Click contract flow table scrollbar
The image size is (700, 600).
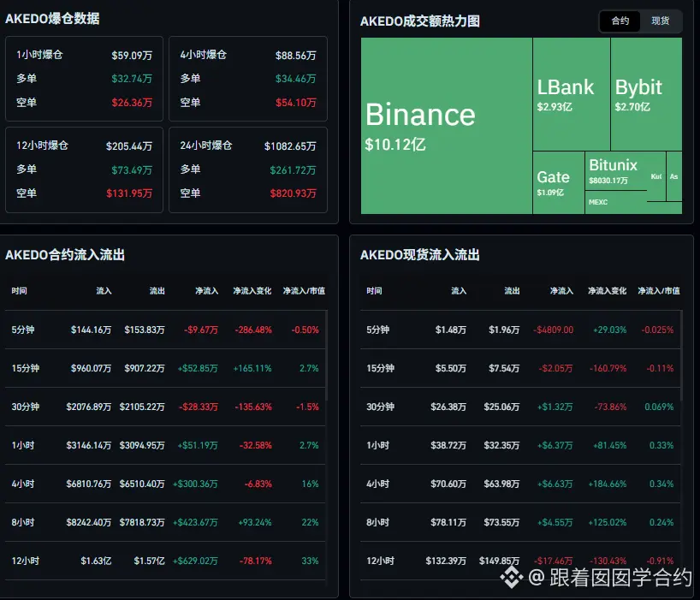point(326,356)
